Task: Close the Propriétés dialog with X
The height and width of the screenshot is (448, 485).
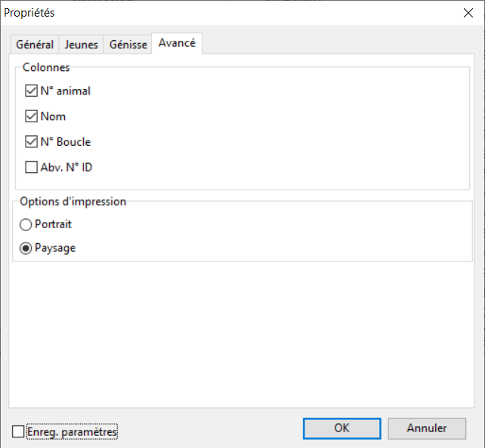Action: coord(466,13)
